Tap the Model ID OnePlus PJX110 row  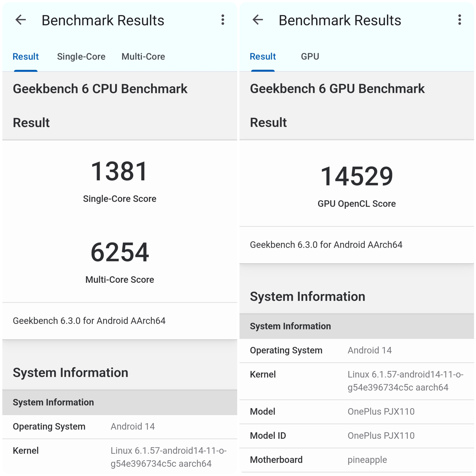pyautogui.click(x=356, y=436)
